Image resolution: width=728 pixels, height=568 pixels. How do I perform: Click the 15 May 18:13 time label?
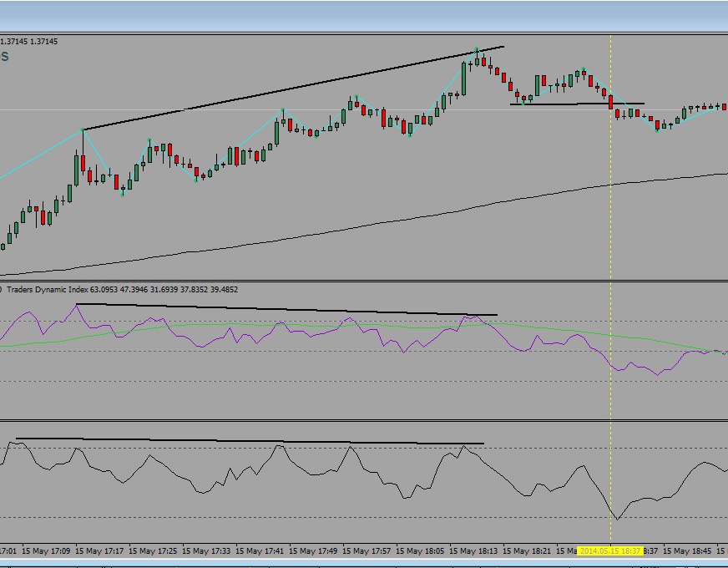coord(473,550)
